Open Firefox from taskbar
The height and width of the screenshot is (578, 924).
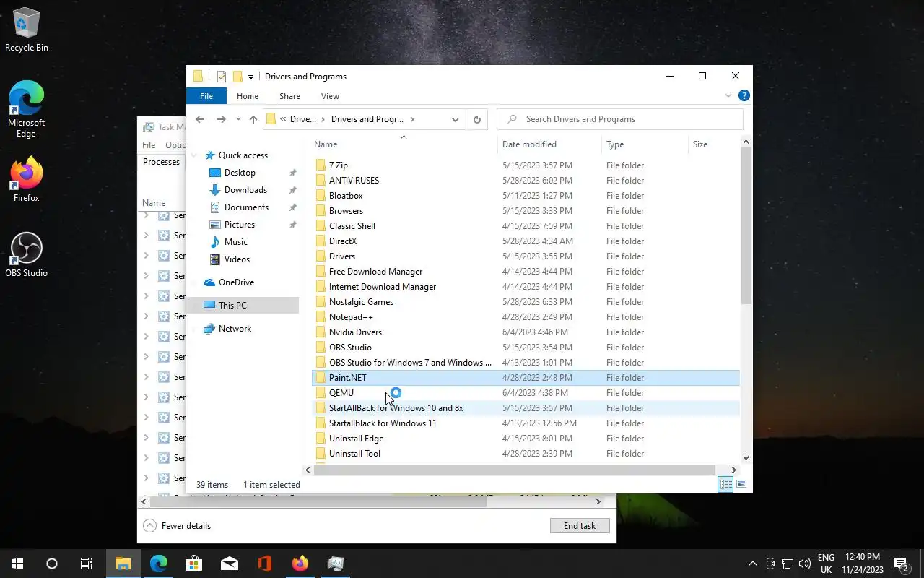(300, 564)
